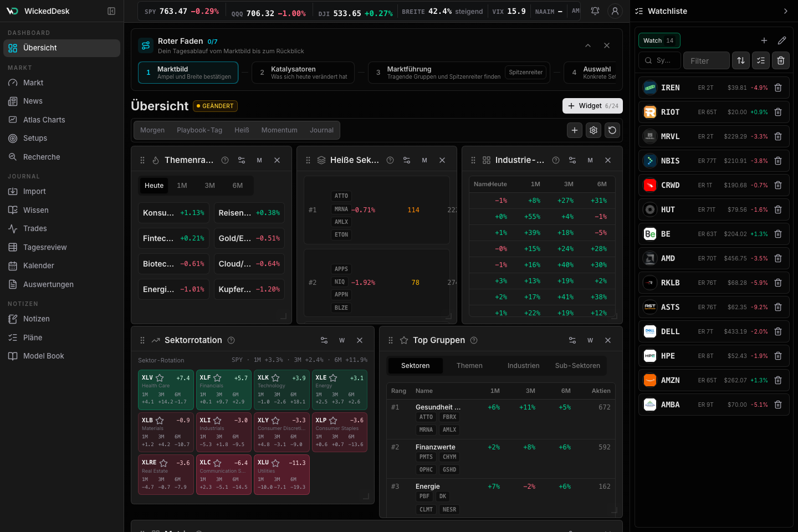
Task: Collapse the Roter Faden panel
Action: click(x=588, y=45)
